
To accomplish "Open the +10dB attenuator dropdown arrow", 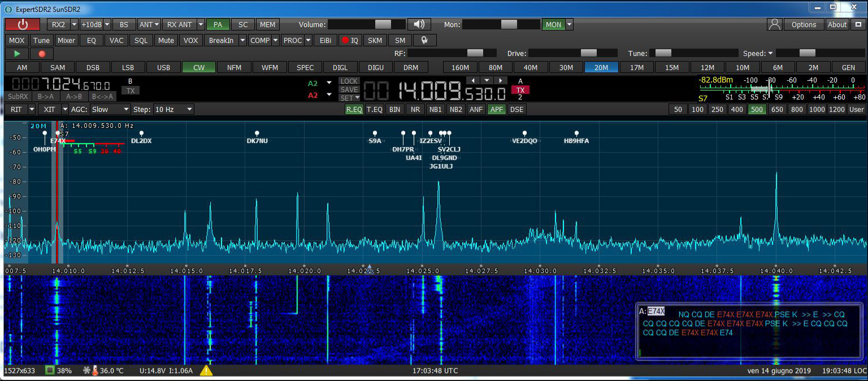I will click(x=107, y=24).
